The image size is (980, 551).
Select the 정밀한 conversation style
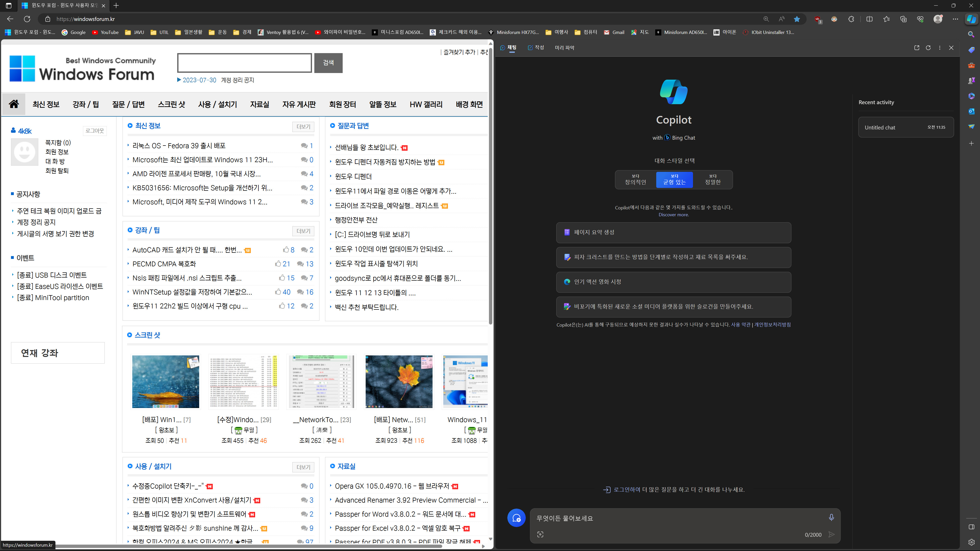point(713,179)
